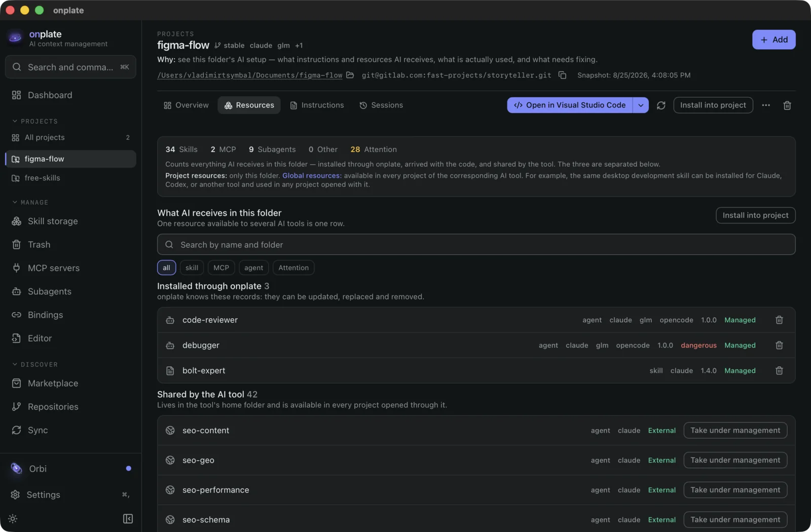Filter resources by 'agent' chip
811x532 pixels.
254,268
